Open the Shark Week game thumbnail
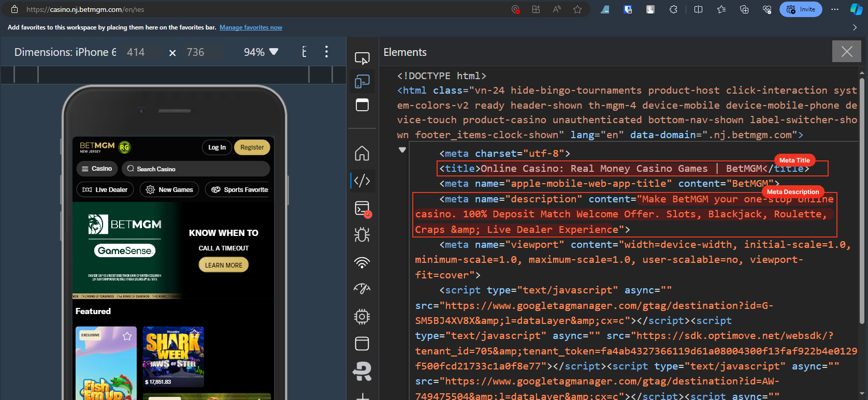This screenshot has height=400, width=868. [x=173, y=357]
